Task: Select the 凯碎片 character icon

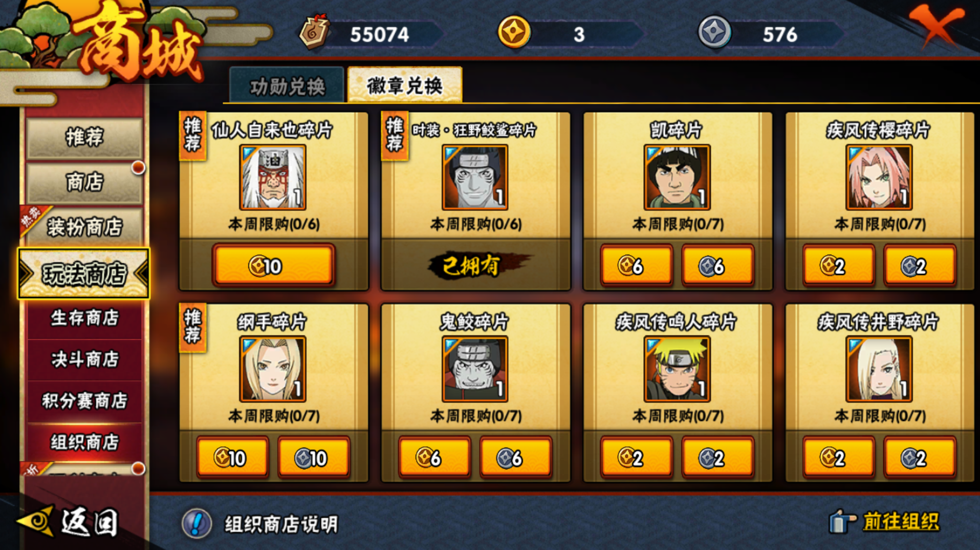Action: pyautogui.click(x=677, y=177)
